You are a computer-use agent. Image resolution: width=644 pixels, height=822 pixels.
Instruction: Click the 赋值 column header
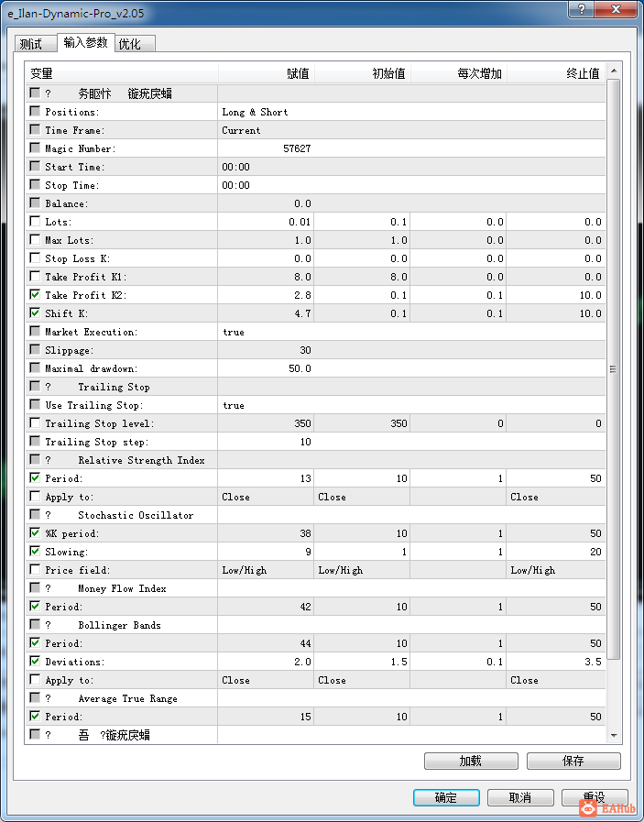267,73
